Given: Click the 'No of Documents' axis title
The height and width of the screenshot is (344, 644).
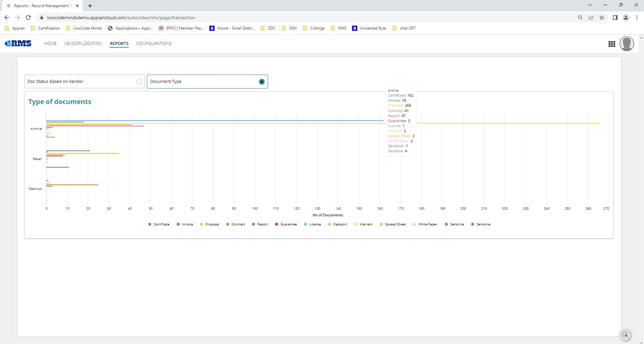Looking at the screenshot, I should pos(328,215).
